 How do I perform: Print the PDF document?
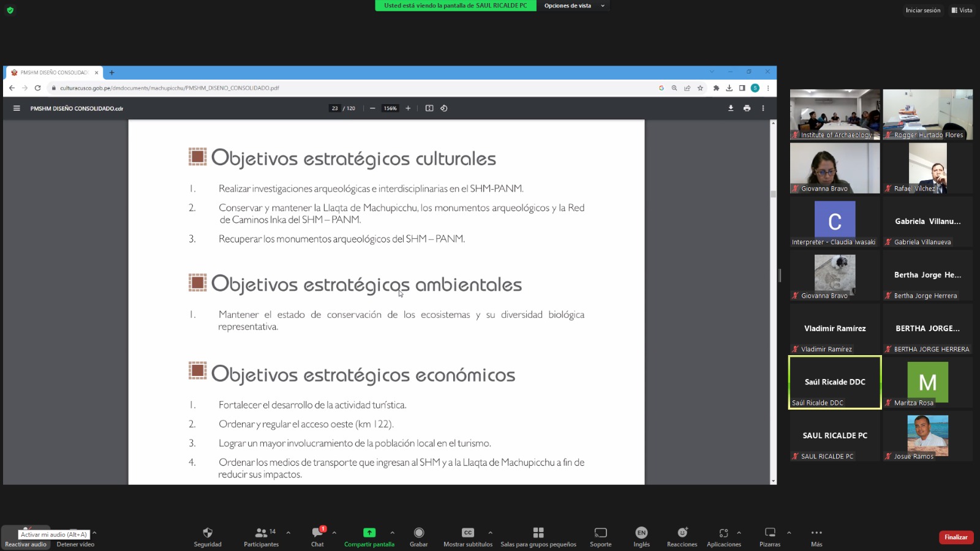point(747,108)
